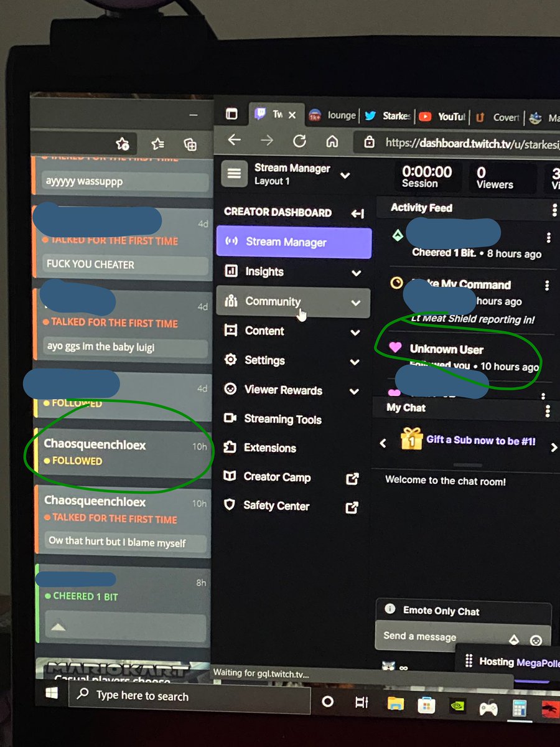Image resolution: width=560 pixels, height=747 pixels.
Task: Open Activity Feed three-dot options
Action: [554, 210]
